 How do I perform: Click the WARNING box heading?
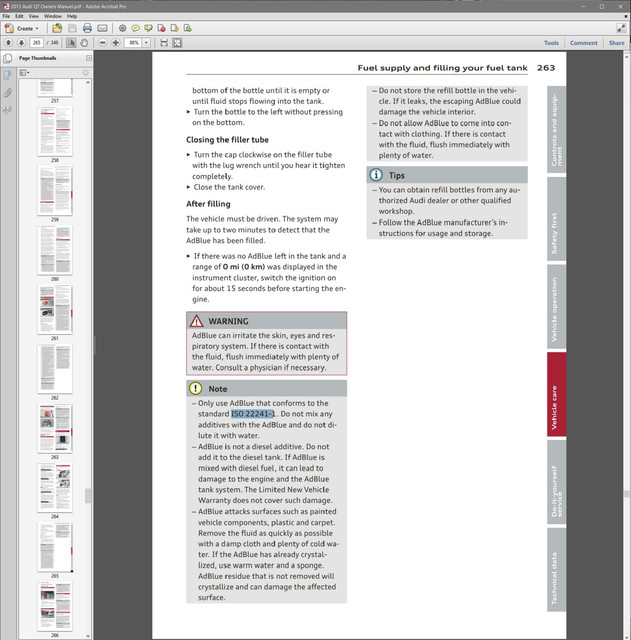pos(267,321)
